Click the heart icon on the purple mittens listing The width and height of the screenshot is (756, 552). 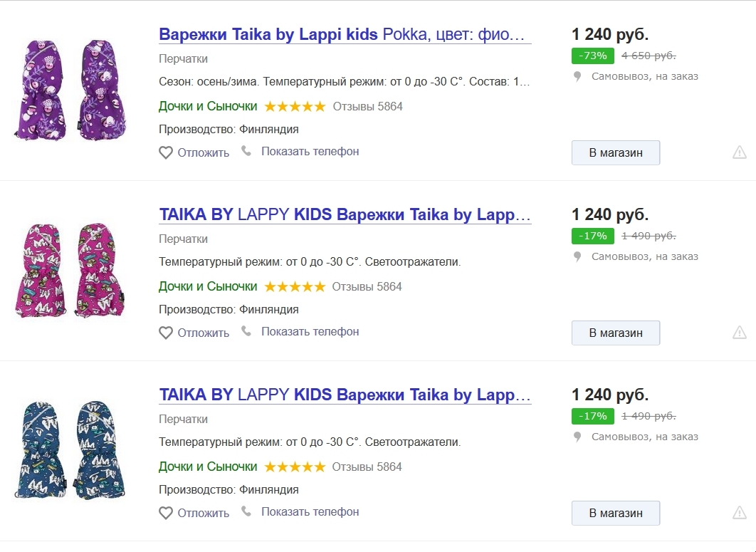pos(166,152)
